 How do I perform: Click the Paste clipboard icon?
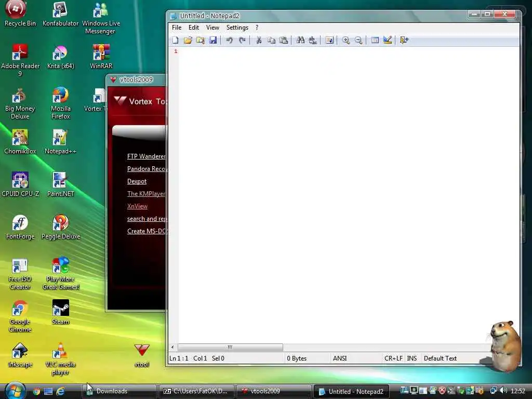point(284,40)
